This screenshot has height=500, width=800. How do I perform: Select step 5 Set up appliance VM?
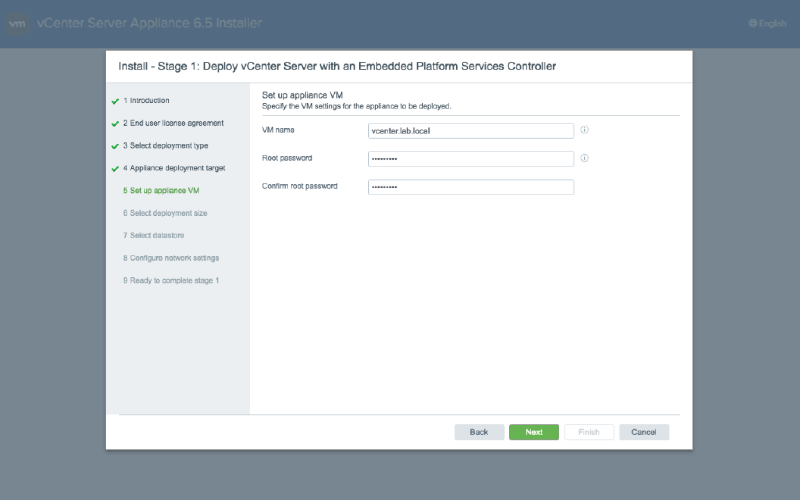click(x=163, y=190)
